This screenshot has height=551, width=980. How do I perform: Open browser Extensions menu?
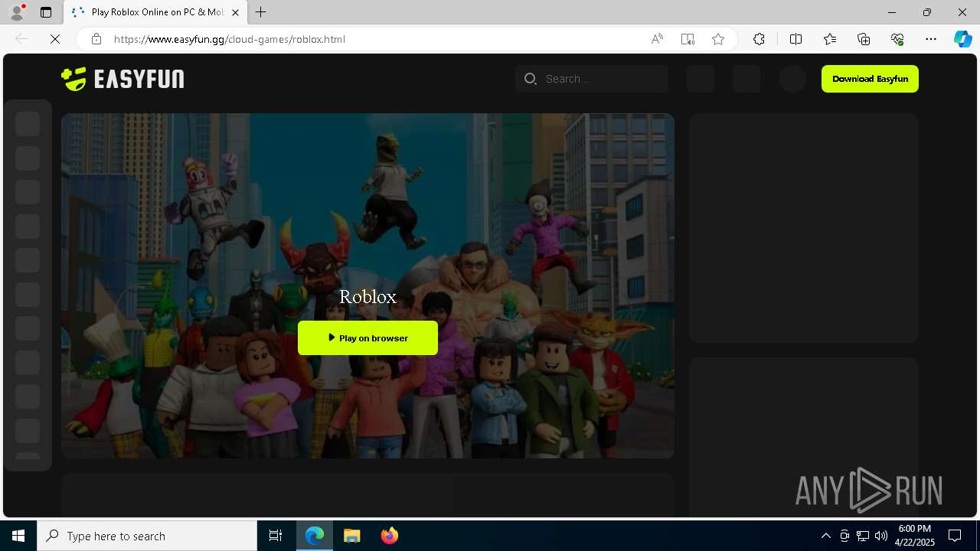[x=759, y=39]
